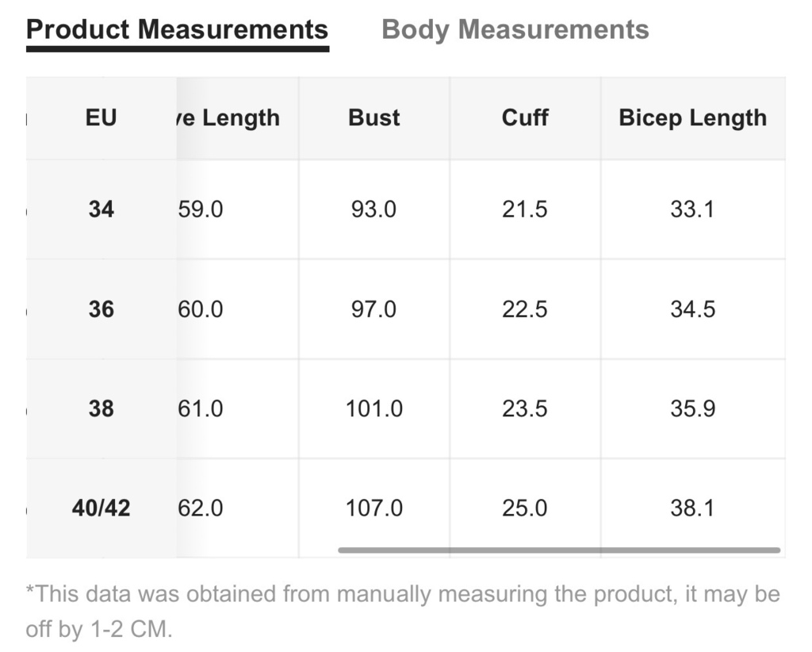
Task: Click the manual measurement disclaimer text
Action: tap(403, 612)
